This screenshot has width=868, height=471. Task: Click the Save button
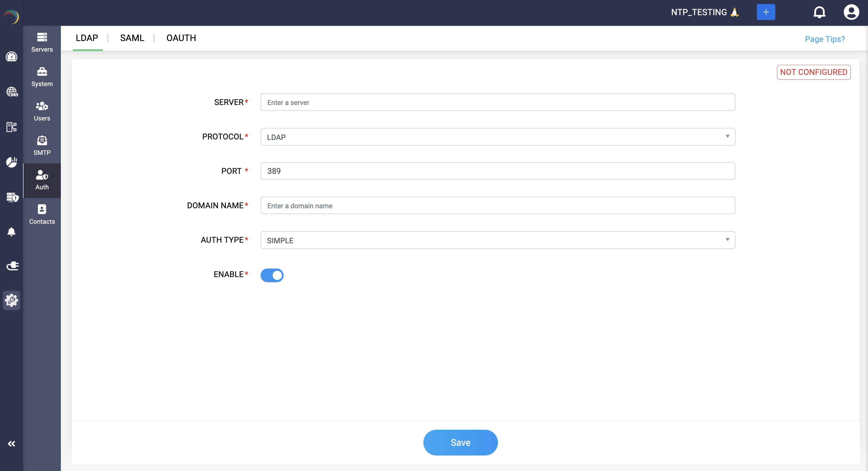(460, 442)
